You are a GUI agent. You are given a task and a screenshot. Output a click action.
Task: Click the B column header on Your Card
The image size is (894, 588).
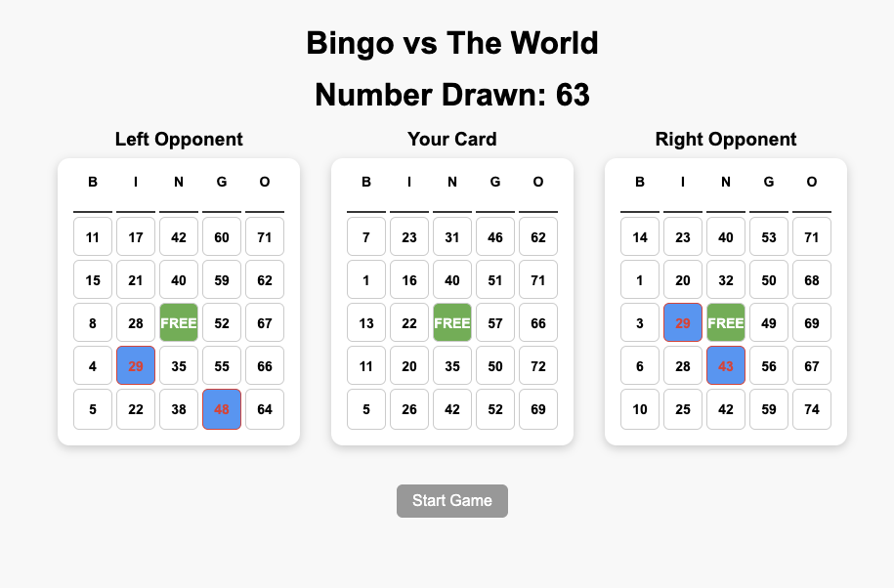pos(365,182)
